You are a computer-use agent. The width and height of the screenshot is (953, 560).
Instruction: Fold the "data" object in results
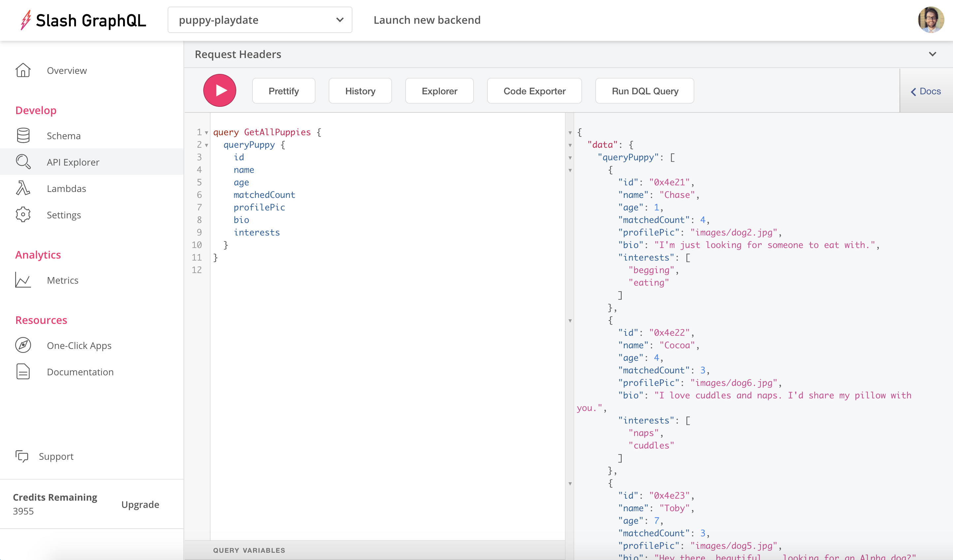tap(570, 145)
